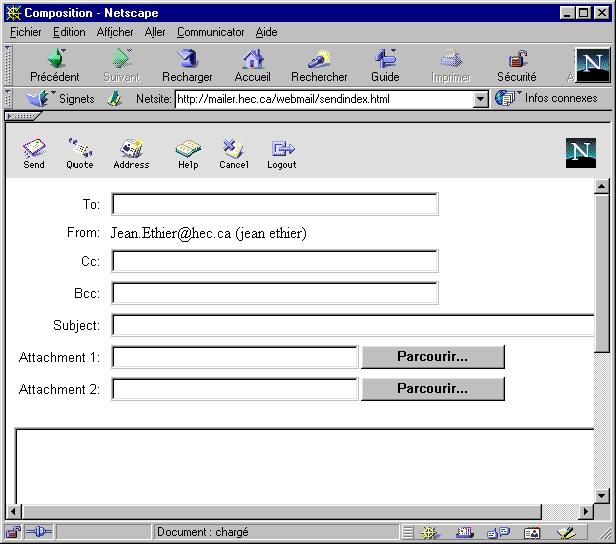Open the Fichier menu
The height and width of the screenshot is (544, 616).
(26, 32)
